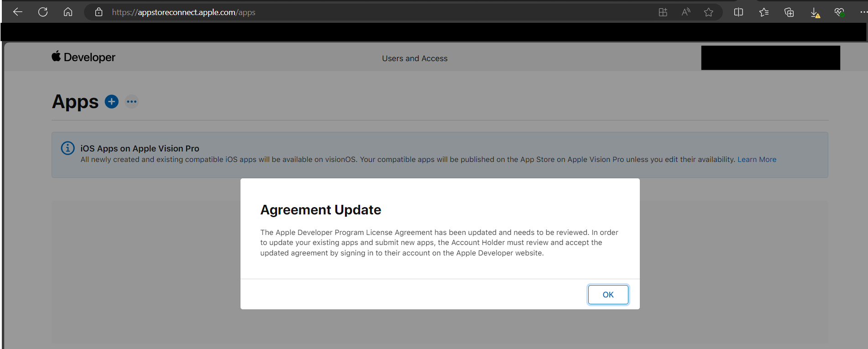The width and height of the screenshot is (868, 349).
Task: Open the Apps more options ellipsis
Action: (132, 101)
